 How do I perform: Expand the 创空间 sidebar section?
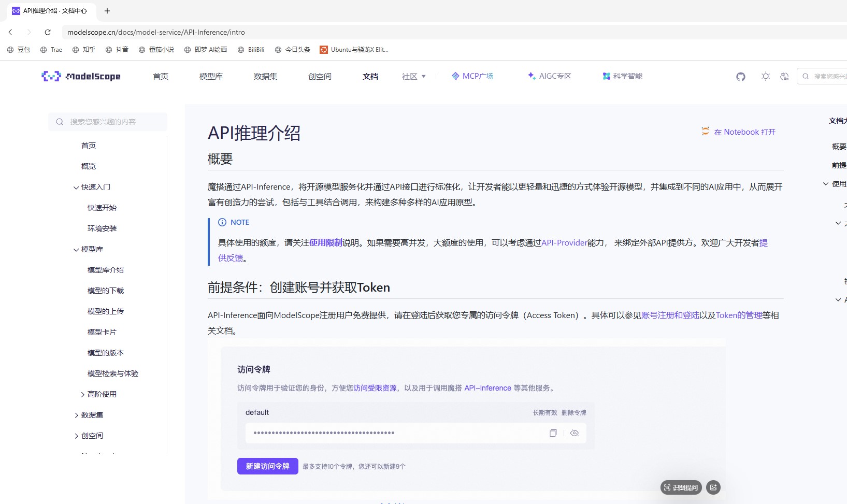point(76,436)
